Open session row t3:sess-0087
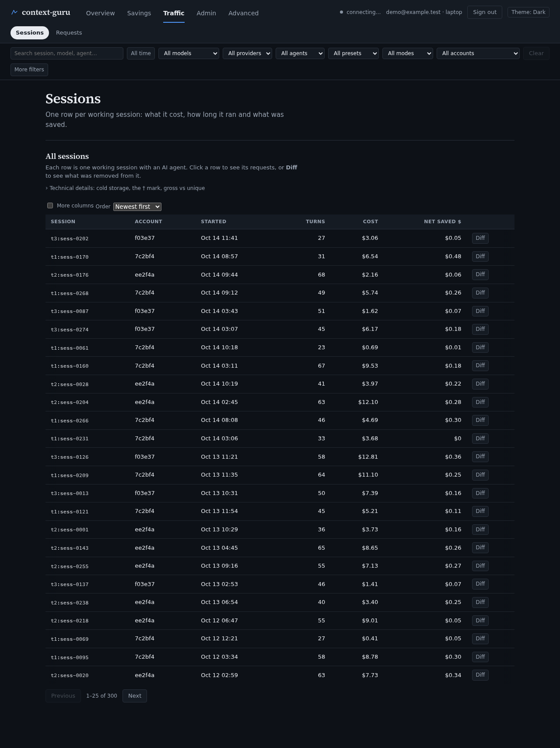The width and height of the screenshot is (560, 748). [x=280, y=311]
